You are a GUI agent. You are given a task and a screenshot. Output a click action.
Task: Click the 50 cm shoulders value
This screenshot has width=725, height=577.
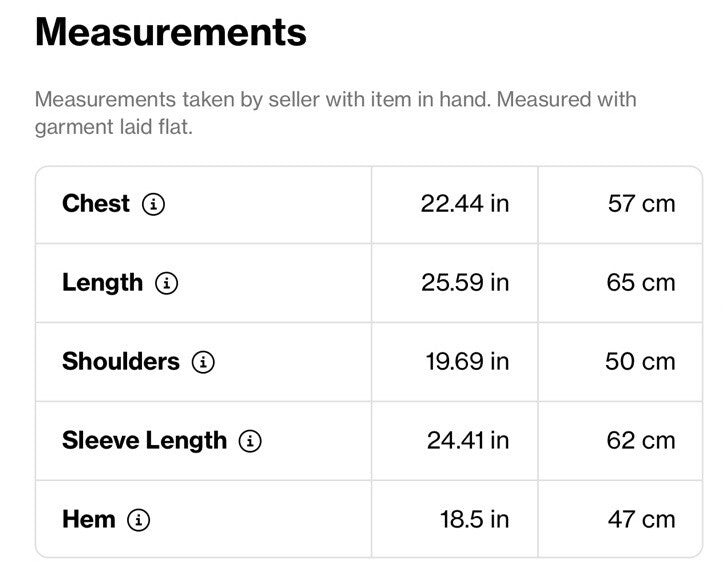pyautogui.click(x=640, y=362)
